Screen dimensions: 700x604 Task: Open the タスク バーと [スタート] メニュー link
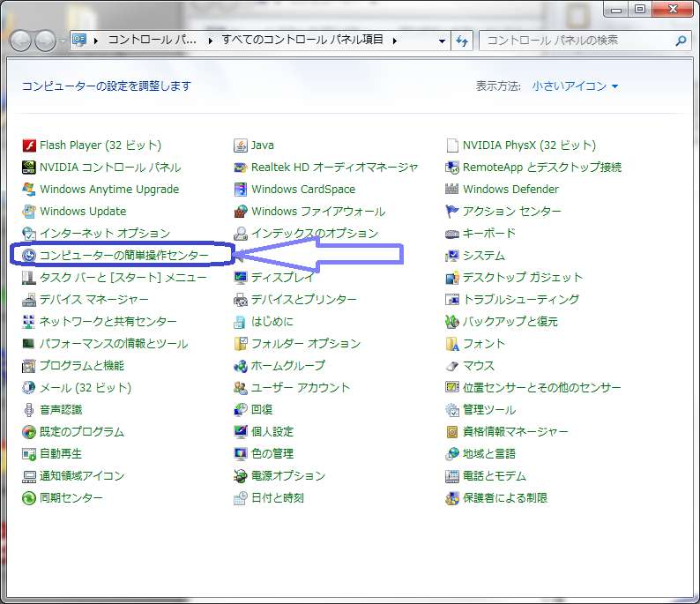123,278
